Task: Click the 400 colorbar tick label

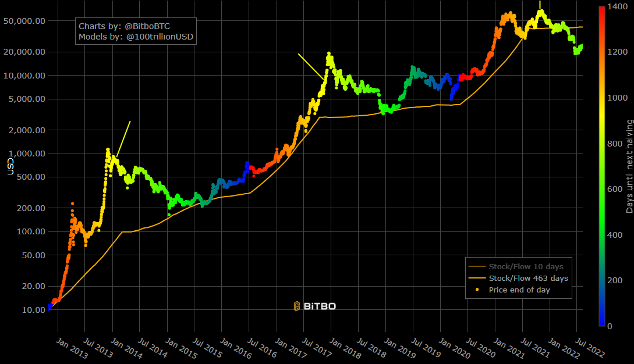Action: click(615, 235)
